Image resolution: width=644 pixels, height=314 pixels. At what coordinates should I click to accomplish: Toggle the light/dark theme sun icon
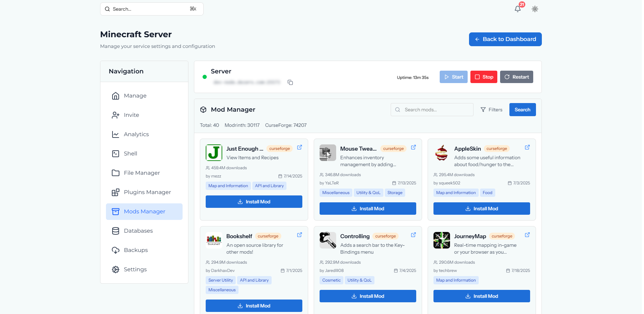535,9
